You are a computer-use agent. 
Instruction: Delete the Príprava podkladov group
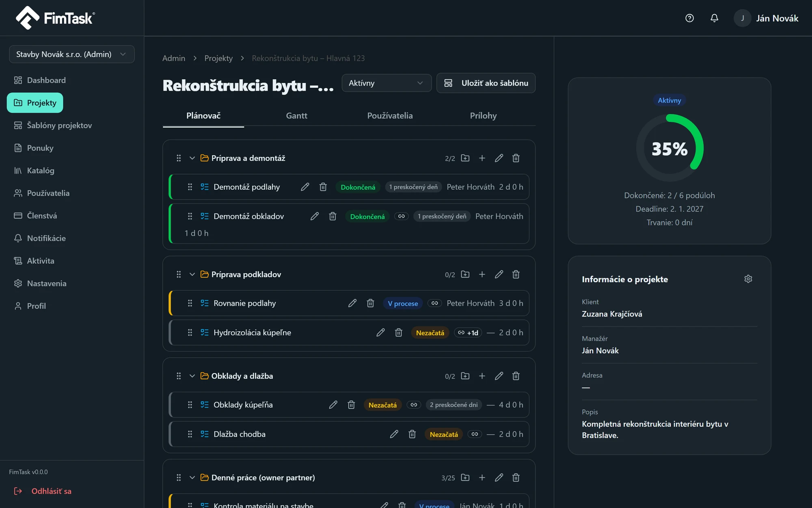coord(516,274)
